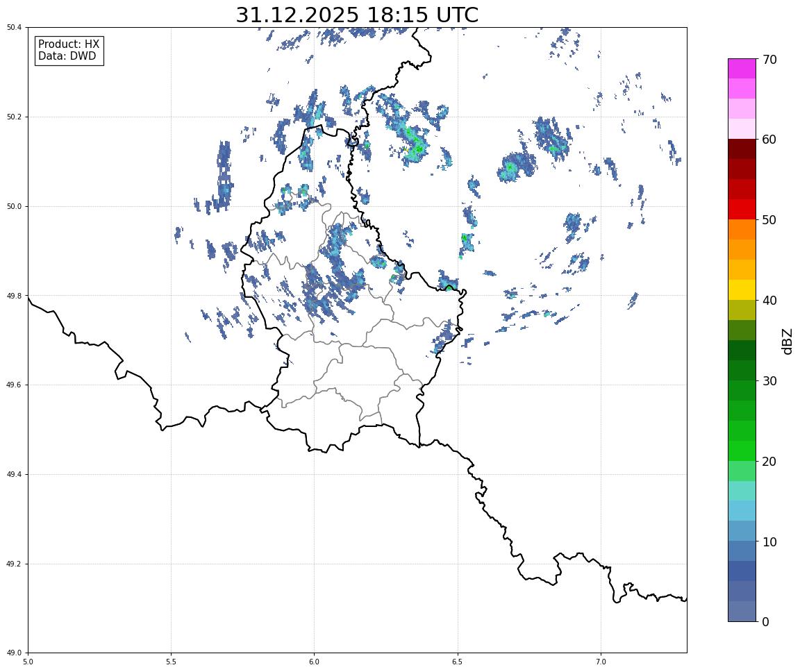Click the latitude axis label 50.4
This screenshot has width=800, height=672.
coord(14,28)
